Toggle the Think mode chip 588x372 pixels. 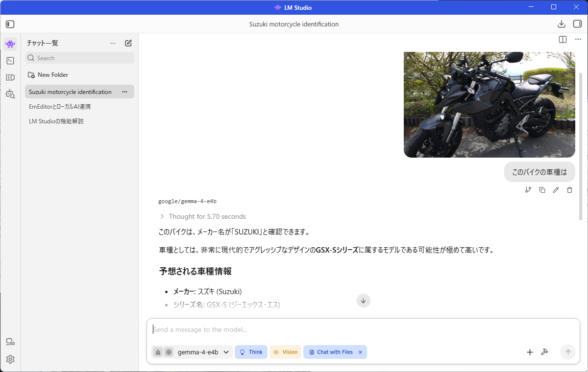(x=251, y=352)
